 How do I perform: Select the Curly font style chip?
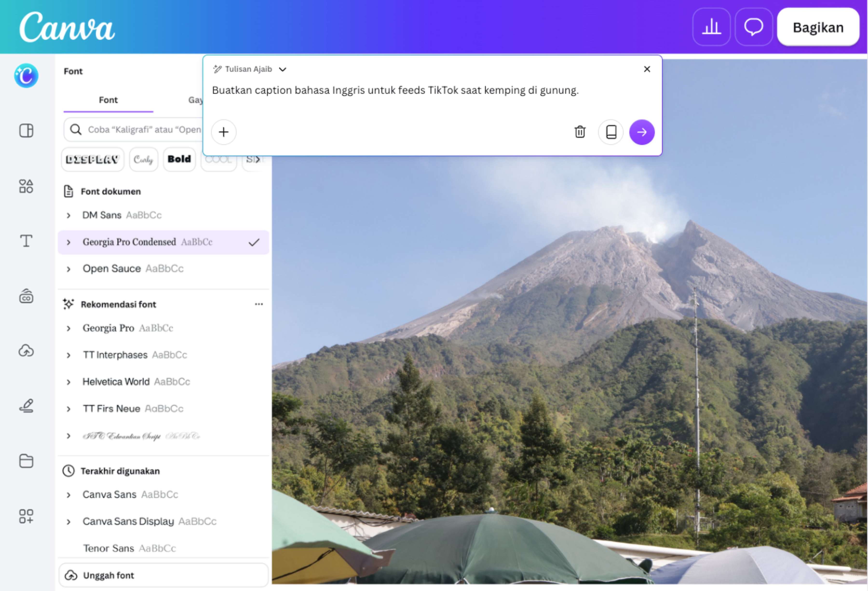point(143,159)
